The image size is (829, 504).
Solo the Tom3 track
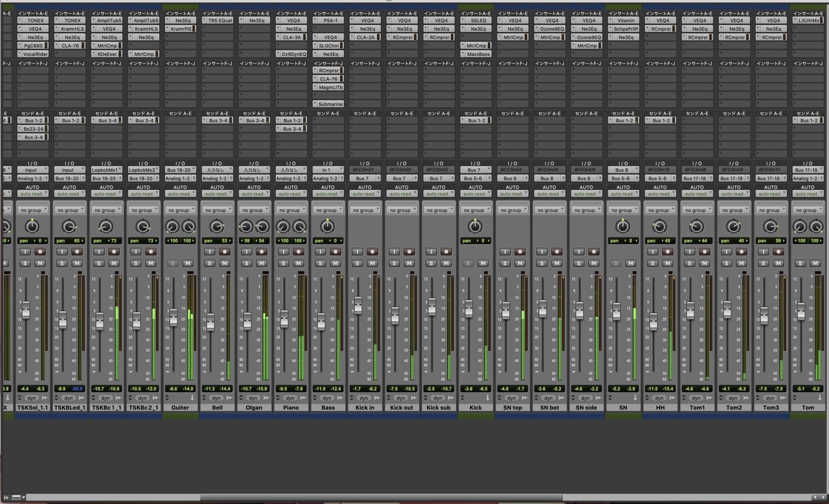coord(763,263)
